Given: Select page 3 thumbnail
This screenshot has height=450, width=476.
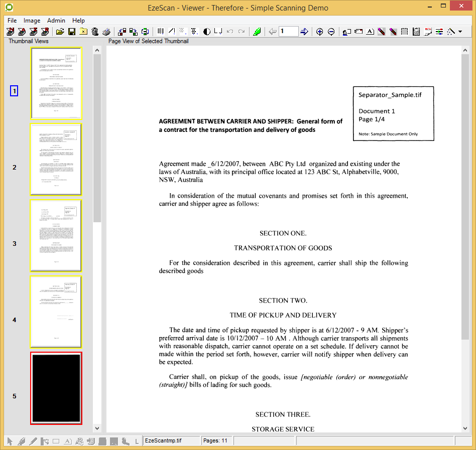Looking at the screenshot, I should point(56,235).
